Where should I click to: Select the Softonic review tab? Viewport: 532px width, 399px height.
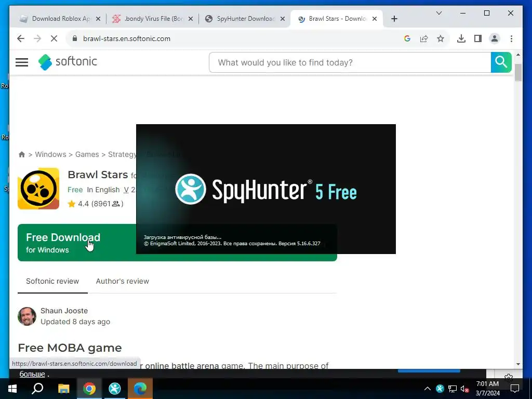[x=52, y=281]
